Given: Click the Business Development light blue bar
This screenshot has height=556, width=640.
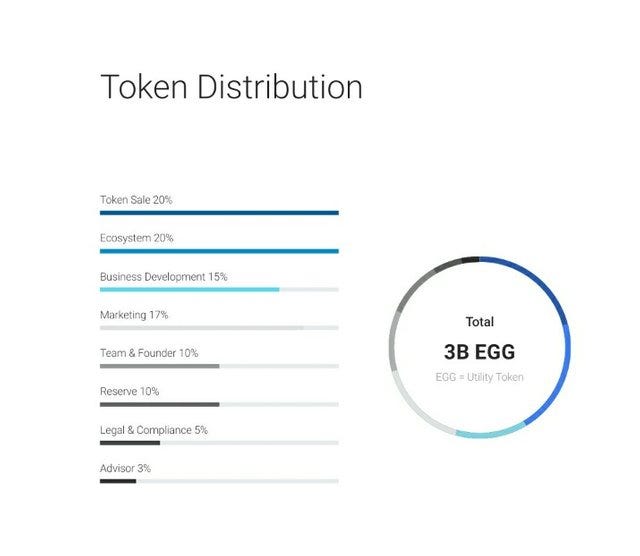Looking at the screenshot, I should [190, 289].
